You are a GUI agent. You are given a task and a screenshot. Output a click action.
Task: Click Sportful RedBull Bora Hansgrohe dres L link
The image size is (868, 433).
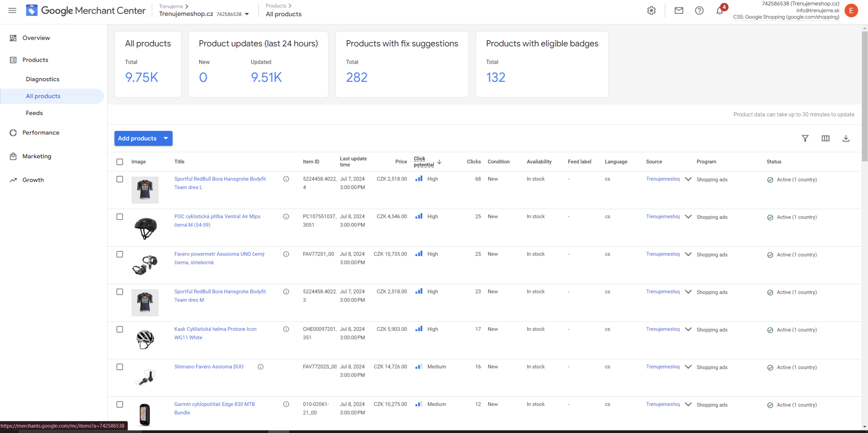(220, 183)
